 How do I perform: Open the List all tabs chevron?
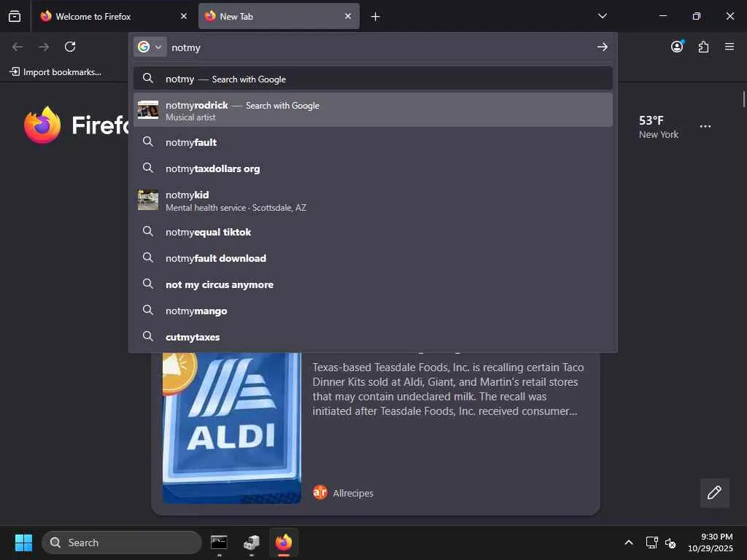[x=602, y=16]
